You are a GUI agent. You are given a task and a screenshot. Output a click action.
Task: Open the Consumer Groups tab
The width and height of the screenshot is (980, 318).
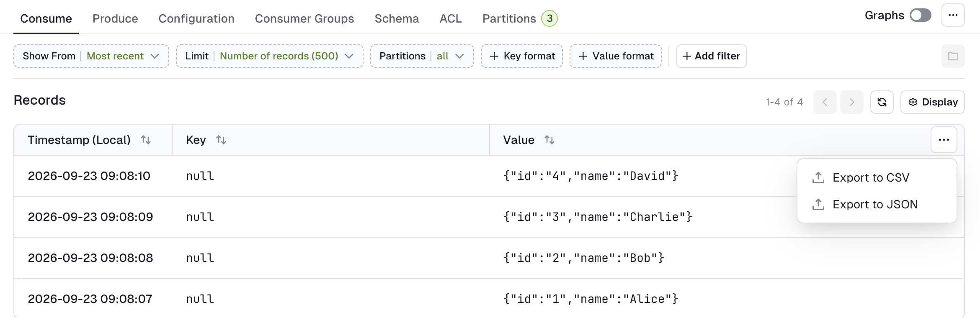tap(304, 18)
